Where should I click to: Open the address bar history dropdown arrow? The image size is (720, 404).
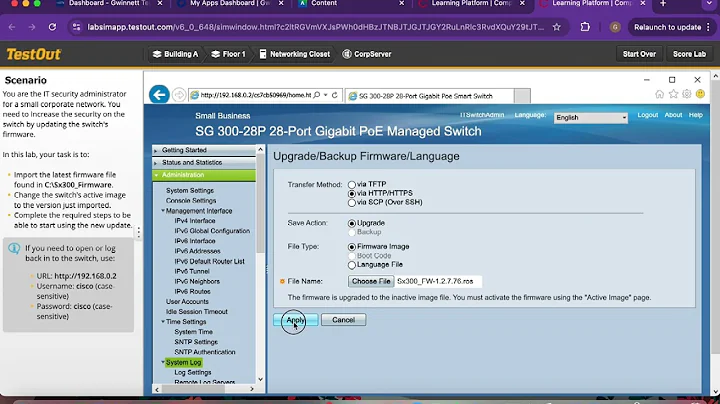326,95
